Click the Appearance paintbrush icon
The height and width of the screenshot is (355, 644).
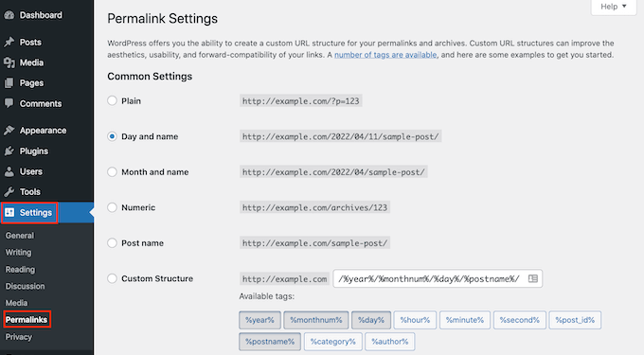pyautogui.click(x=9, y=131)
